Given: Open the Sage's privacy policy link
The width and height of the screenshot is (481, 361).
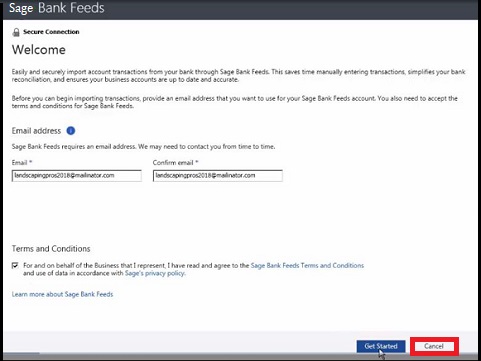Looking at the screenshot, I should (x=155, y=273).
